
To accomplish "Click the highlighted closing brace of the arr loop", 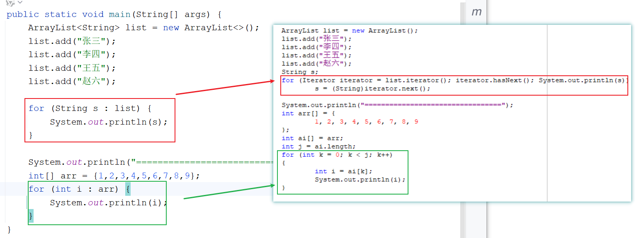I will tap(31, 216).
